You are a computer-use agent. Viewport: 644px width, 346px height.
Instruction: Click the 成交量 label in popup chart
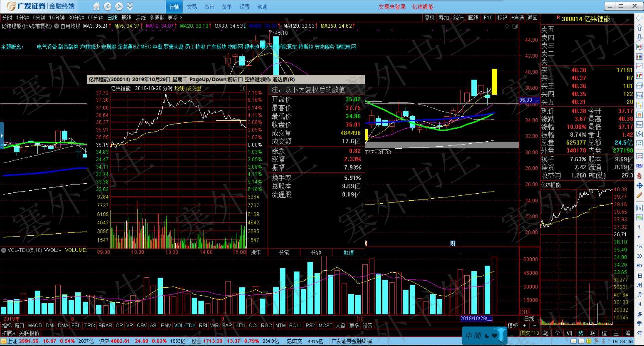point(194,88)
